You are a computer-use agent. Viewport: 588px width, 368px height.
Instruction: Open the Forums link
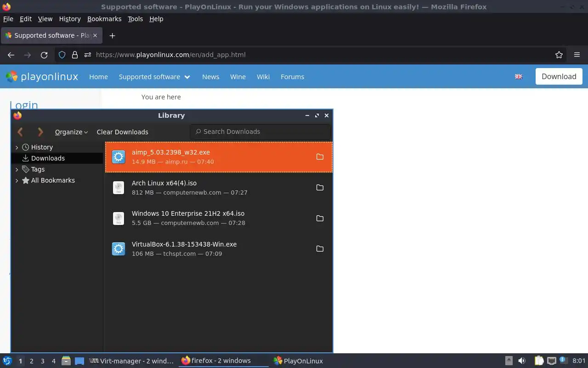pyautogui.click(x=293, y=77)
